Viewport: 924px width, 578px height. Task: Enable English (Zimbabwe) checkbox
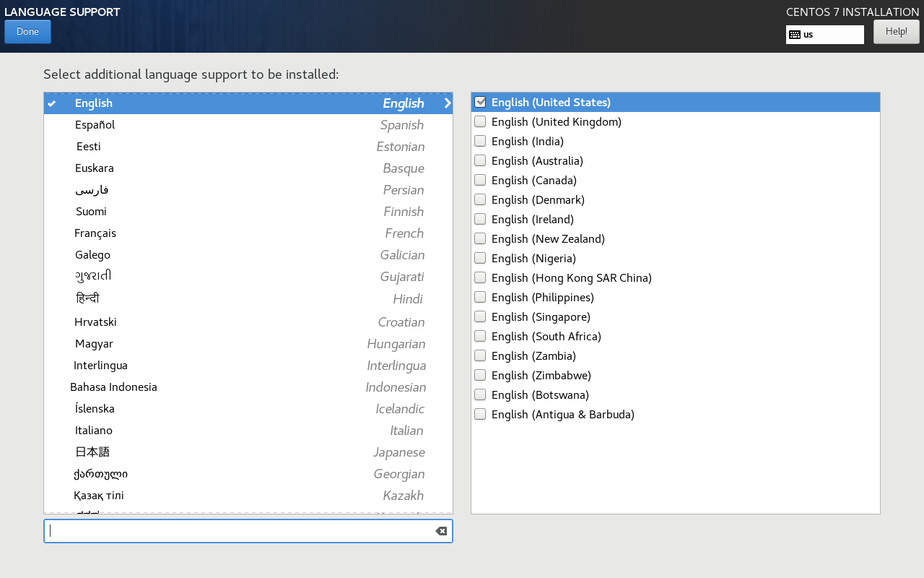coord(480,375)
